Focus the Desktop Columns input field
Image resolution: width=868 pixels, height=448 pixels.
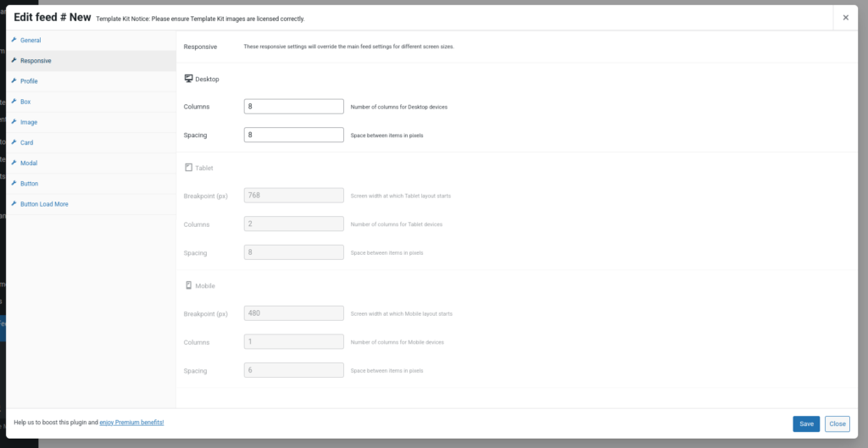293,107
